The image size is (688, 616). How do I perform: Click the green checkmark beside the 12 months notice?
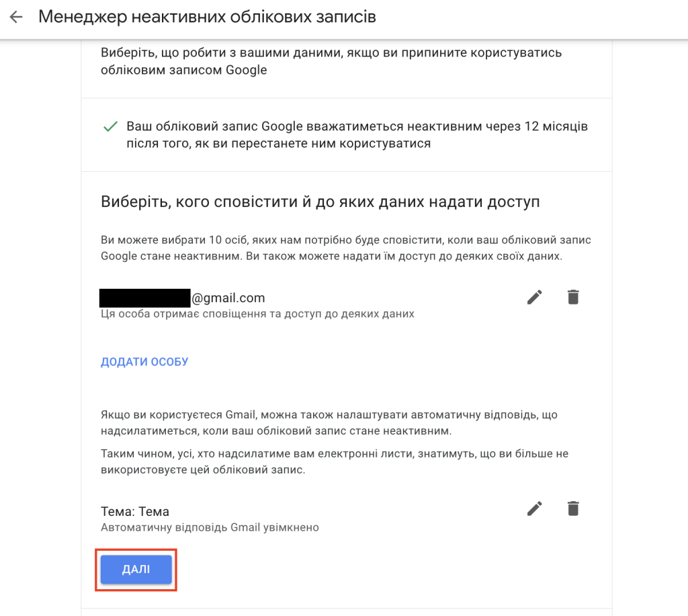click(110, 127)
